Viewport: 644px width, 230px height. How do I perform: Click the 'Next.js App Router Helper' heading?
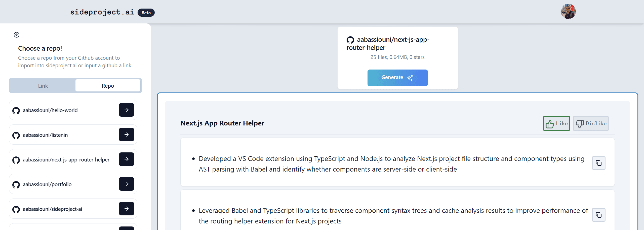[x=222, y=123]
